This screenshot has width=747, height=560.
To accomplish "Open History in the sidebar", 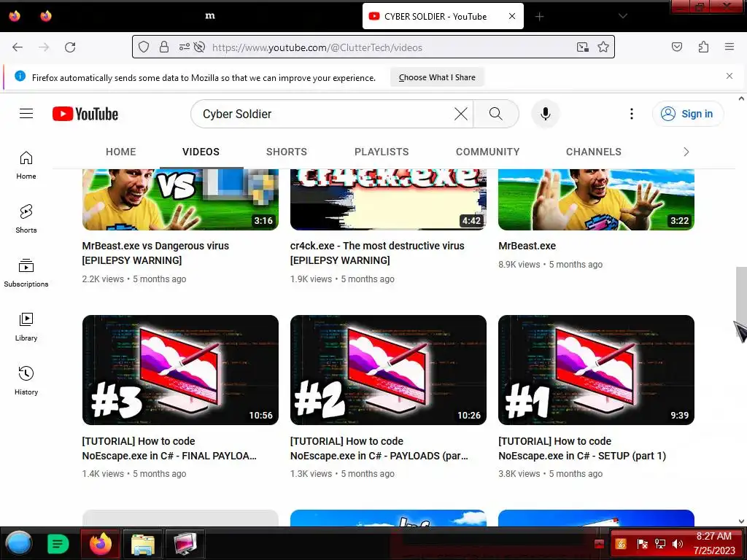I will pyautogui.click(x=26, y=381).
